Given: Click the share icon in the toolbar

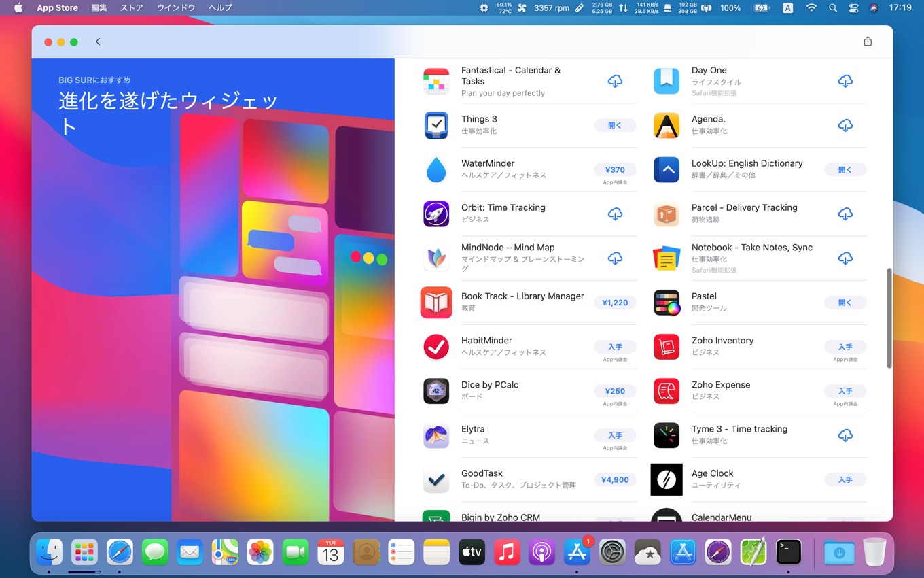Looking at the screenshot, I should (868, 41).
